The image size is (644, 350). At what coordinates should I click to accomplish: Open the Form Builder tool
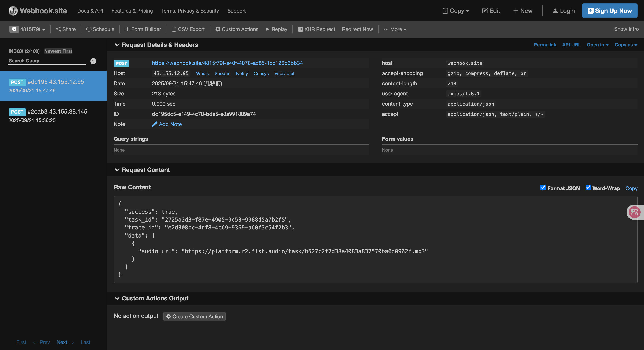(x=143, y=29)
